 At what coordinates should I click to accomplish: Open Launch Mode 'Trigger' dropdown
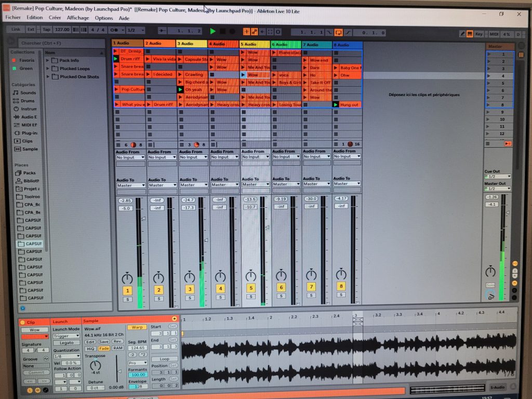click(66, 336)
